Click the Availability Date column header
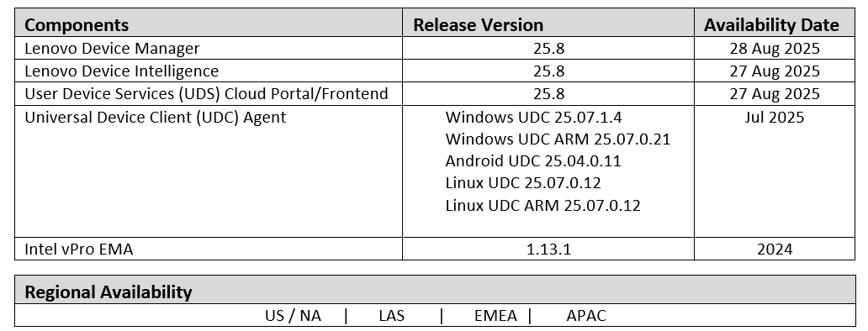 click(x=775, y=24)
